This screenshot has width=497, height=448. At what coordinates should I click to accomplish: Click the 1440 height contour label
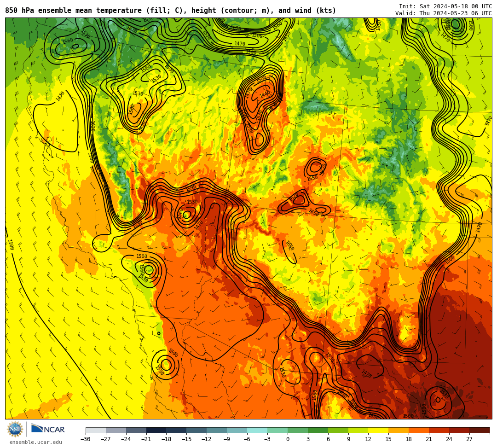click(265, 94)
